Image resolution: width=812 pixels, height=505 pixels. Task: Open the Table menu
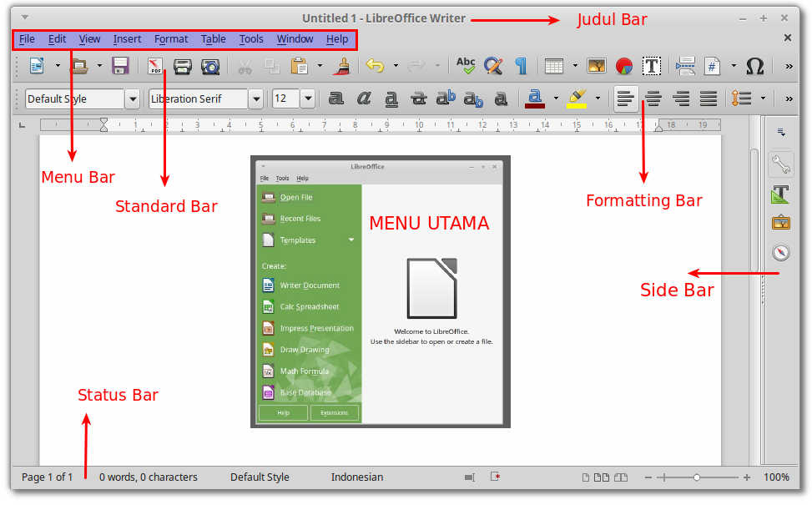point(214,39)
